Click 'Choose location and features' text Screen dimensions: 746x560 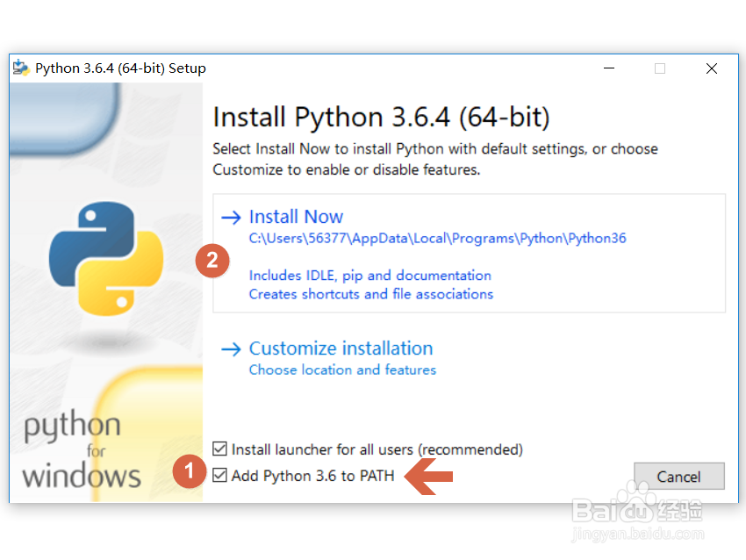342,370
